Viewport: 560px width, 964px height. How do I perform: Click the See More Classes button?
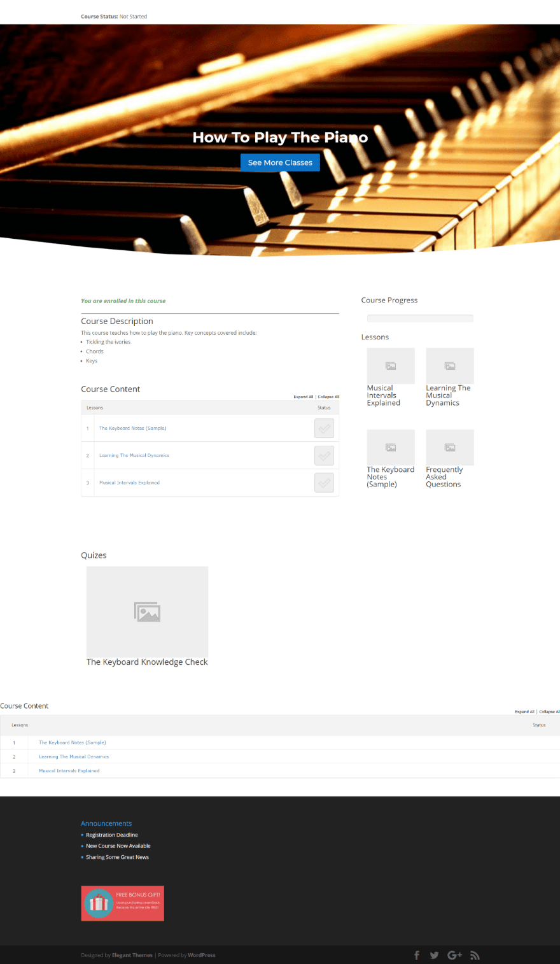click(x=280, y=162)
